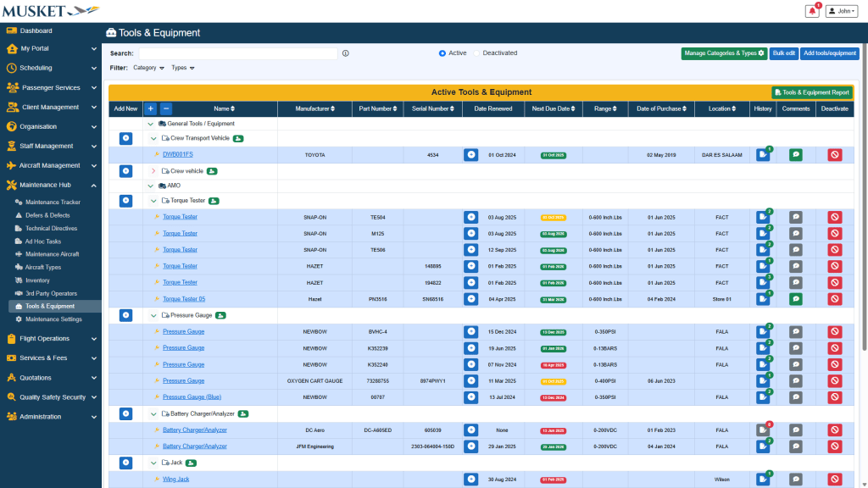Click Tools & Equipment Report button
Screen dimensions: 868x488
[x=811, y=92]
